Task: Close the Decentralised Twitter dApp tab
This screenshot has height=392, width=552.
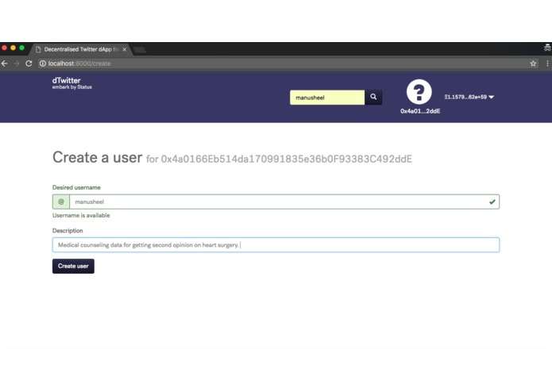Action: point(124,49)
